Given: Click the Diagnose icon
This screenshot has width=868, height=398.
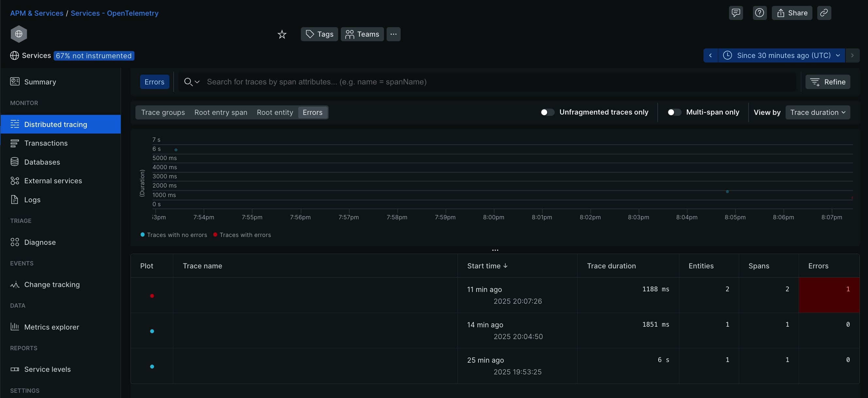Looking at the screenshot, I should point(14,242).
